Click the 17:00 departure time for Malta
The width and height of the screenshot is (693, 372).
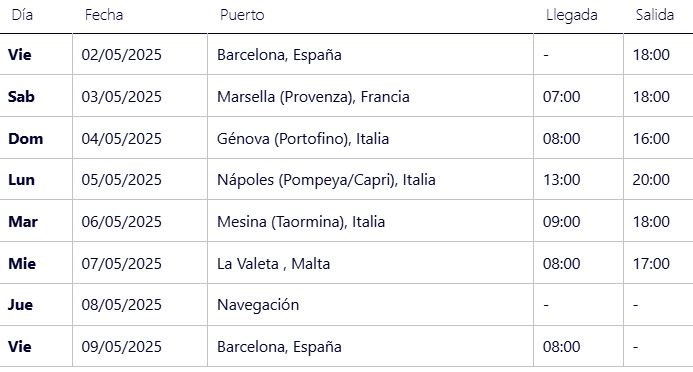[651, 264]
